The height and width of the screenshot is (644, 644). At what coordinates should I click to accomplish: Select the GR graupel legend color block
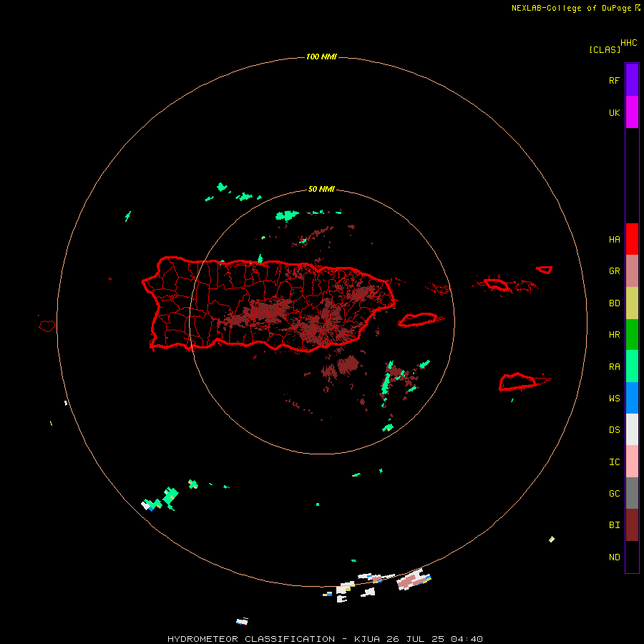coord(632,271)
